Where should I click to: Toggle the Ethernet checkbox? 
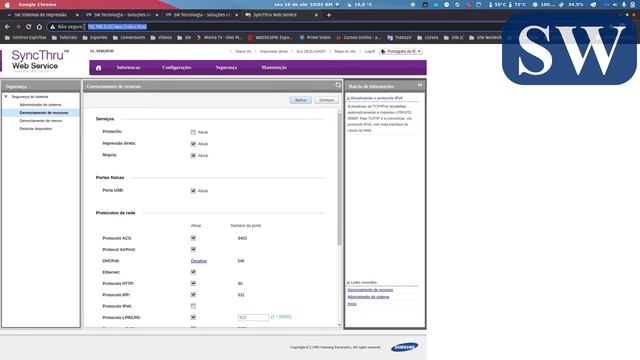193,272
